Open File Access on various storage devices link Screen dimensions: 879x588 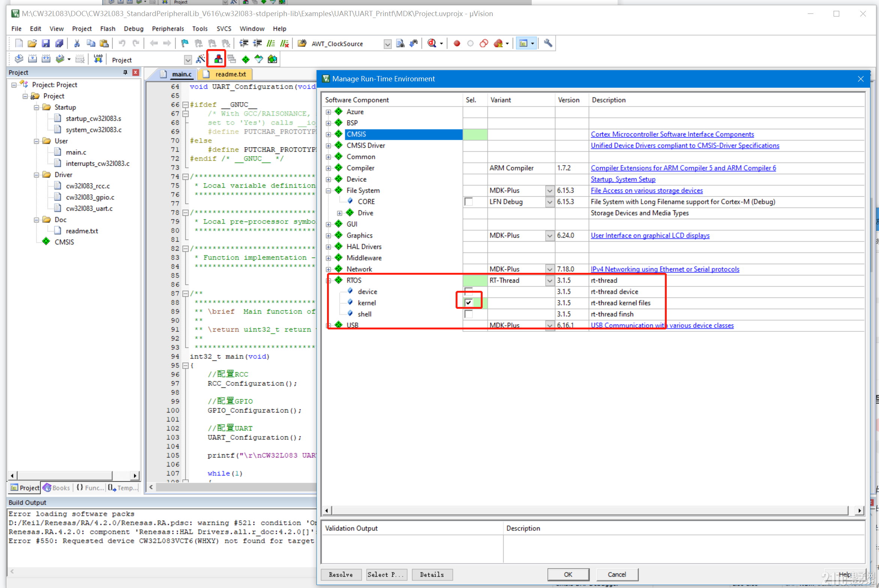tap(647, 190)
